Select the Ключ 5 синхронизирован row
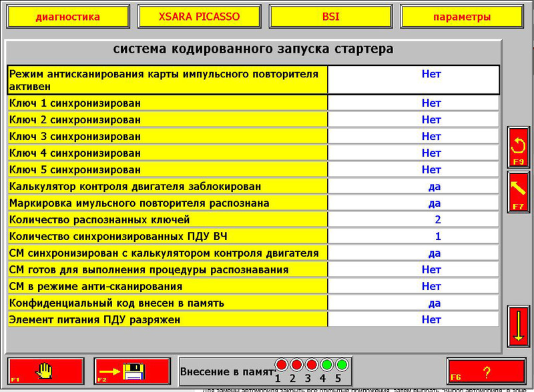Screen dimensions: 534x392 click(254, 169)
